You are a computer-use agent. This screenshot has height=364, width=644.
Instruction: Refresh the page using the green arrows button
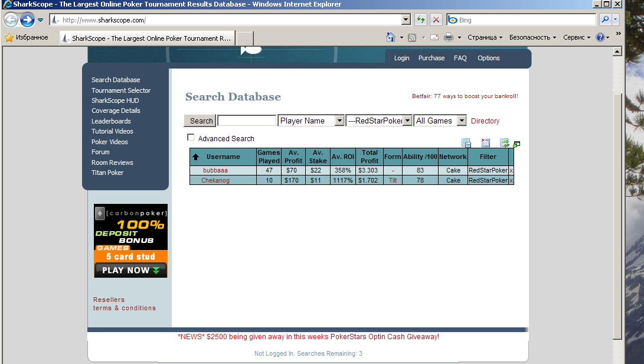420,19
